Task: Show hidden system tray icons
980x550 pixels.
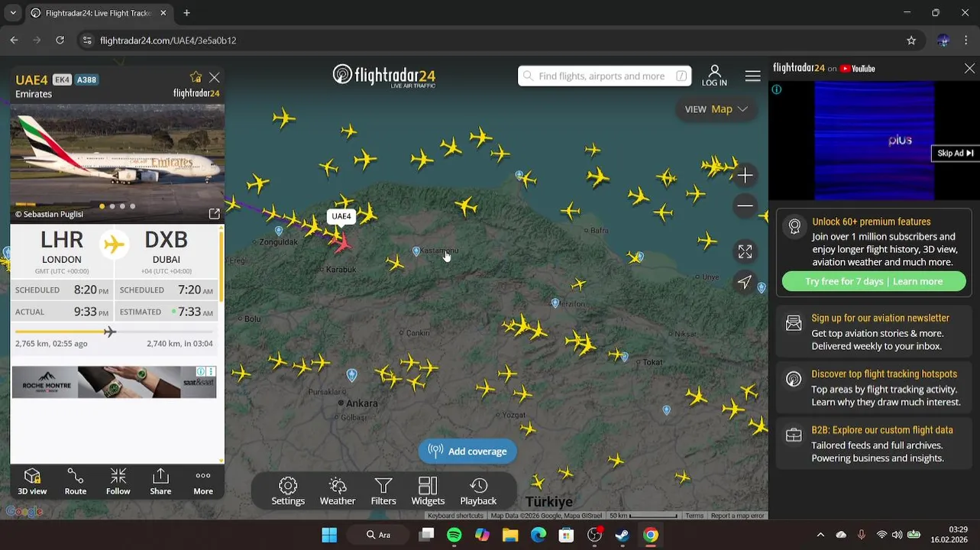Action: (x=820, y=535)
